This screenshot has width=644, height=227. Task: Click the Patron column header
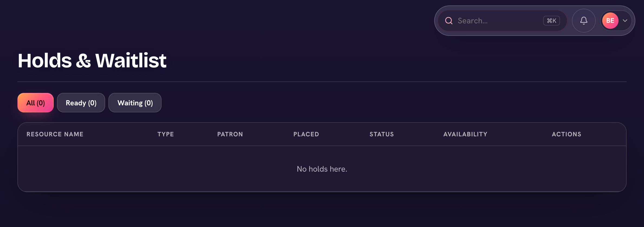coord(230,134)
